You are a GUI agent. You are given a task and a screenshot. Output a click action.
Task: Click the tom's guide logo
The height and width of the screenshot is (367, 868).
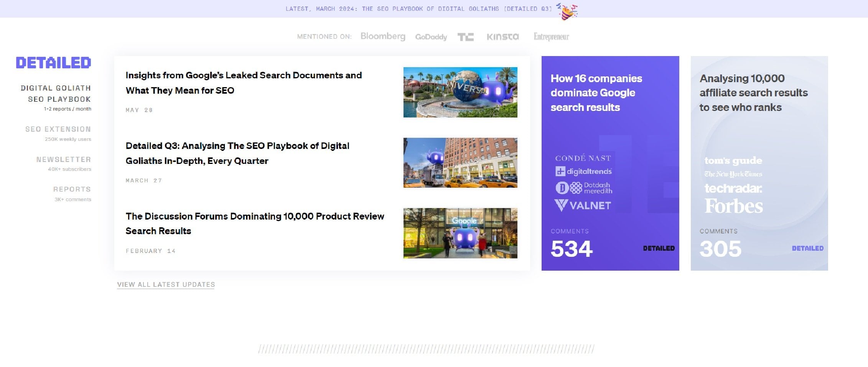point(733,161)
